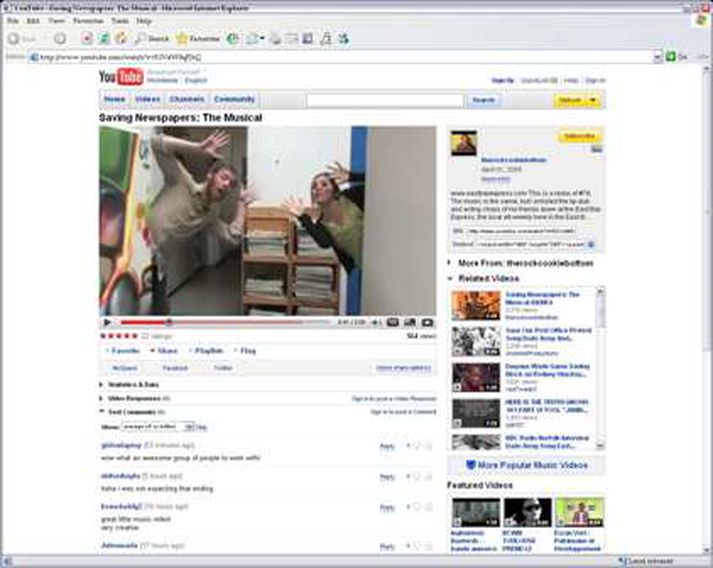Open the Tools menu
The image size is (713, 568).
click(120, 21)
